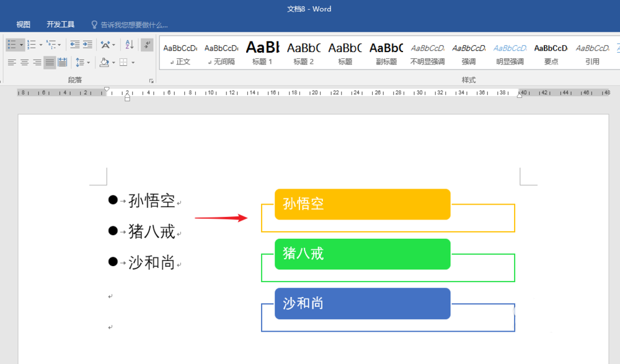Toggle distributed text alignment

coord(63,62)
